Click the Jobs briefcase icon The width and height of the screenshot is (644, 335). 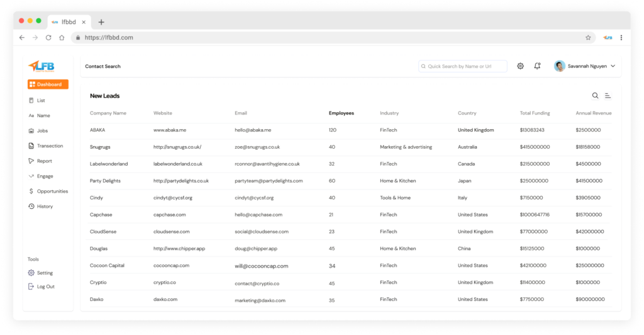(31, 131)
